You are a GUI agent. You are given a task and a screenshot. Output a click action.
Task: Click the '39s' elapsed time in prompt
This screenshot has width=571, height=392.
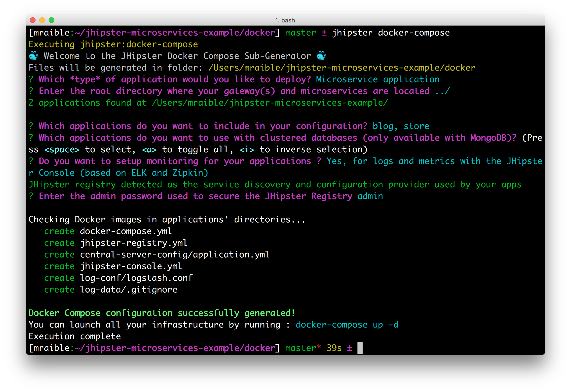tap(334, 348)
